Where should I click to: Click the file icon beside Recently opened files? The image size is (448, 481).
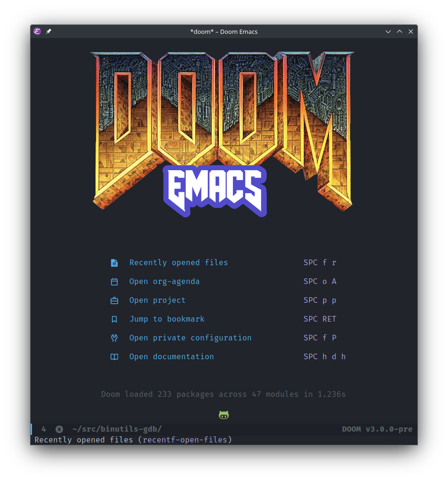tap(114, 263)
